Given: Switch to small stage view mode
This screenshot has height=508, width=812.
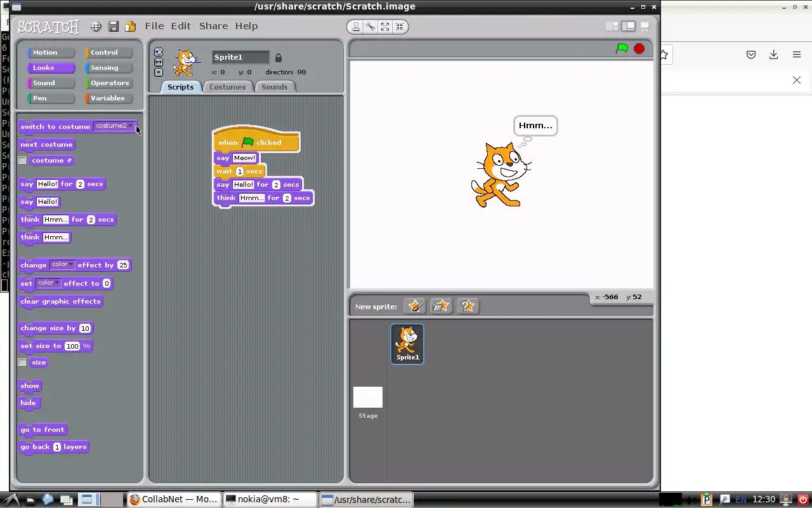Looking at the screenshot, I should (612, 26).
